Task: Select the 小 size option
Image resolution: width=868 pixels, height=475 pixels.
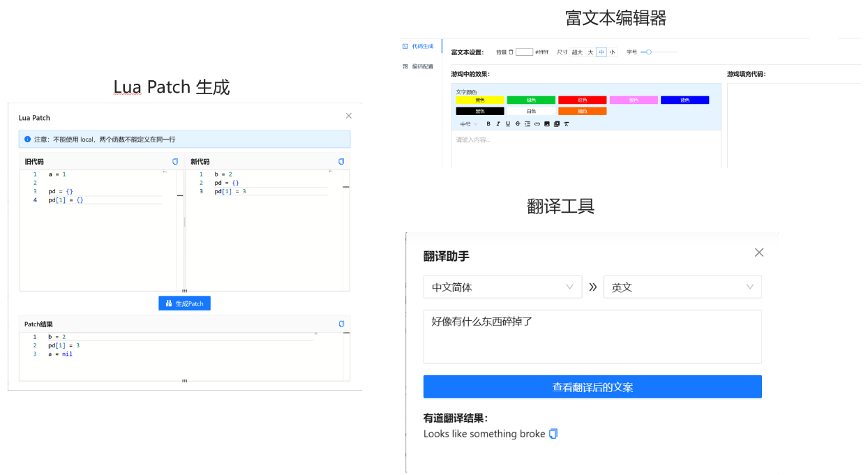Action: click(x=612, y=52)
